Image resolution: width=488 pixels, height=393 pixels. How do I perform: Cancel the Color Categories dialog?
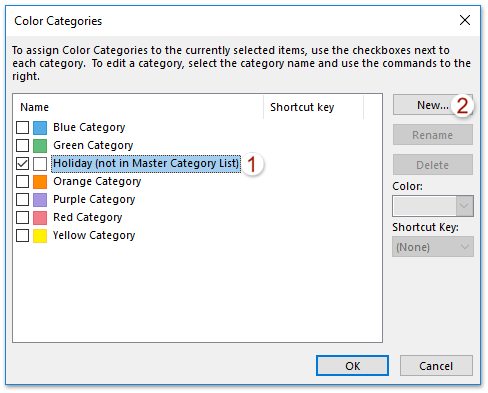click(x=436, y=366)
